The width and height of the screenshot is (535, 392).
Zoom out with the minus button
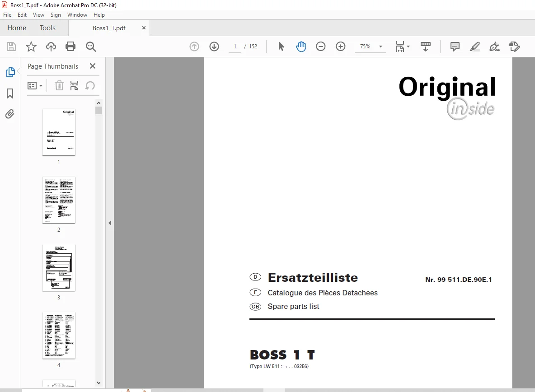(x=321, y=47)
